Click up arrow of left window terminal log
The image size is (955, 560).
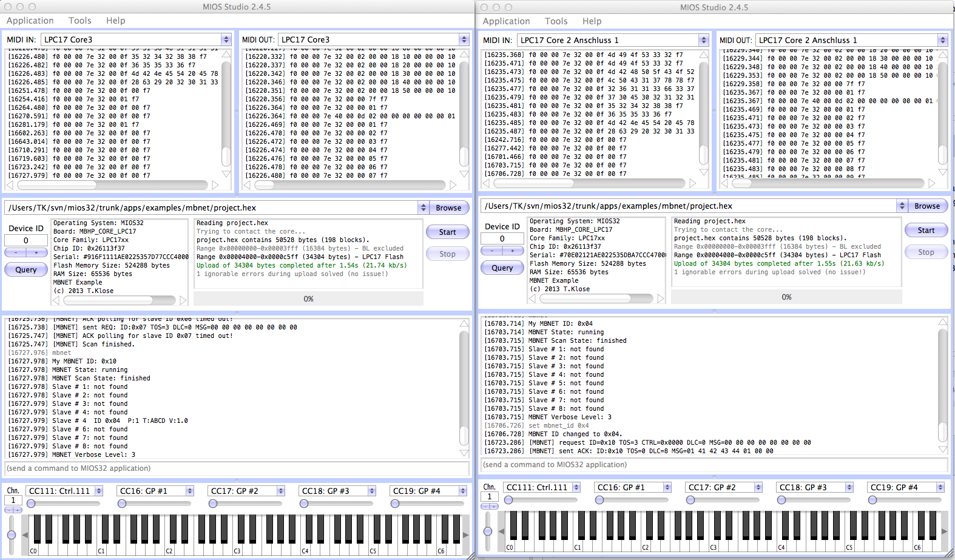click(x=464, y=324)
